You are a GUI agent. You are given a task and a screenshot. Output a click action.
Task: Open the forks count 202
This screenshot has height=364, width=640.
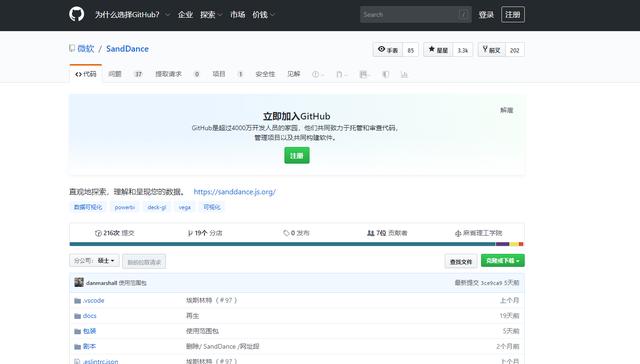pos(515,50)
